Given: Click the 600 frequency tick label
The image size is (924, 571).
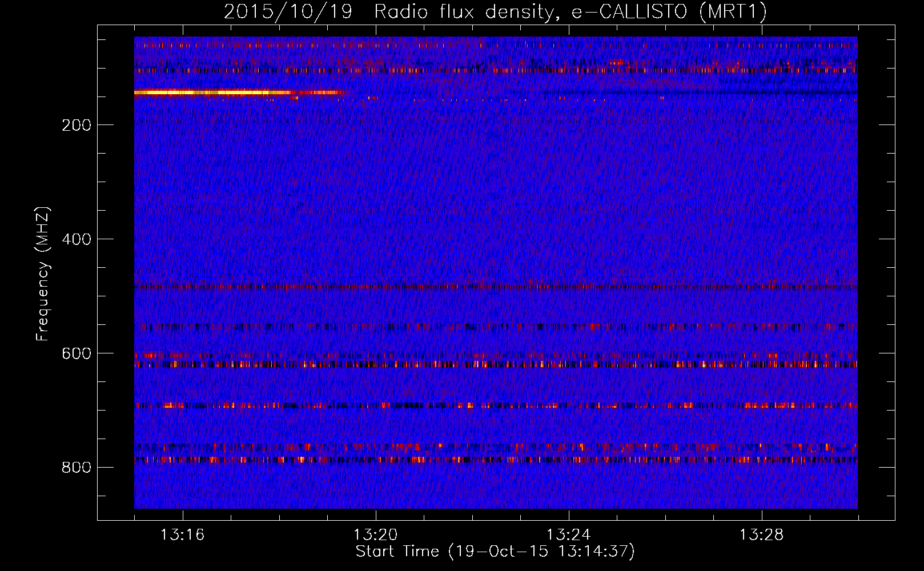Looking at the screenshot, I should (77, 353).
